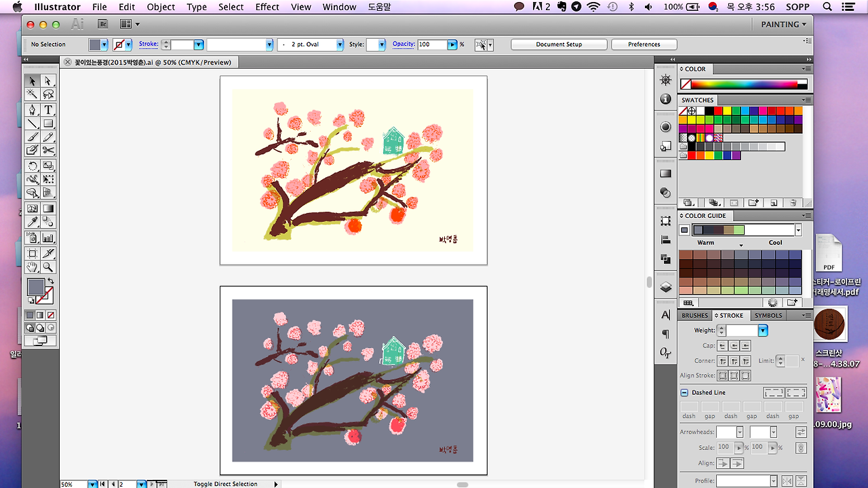Select the Zoom tool

[48, 267]
